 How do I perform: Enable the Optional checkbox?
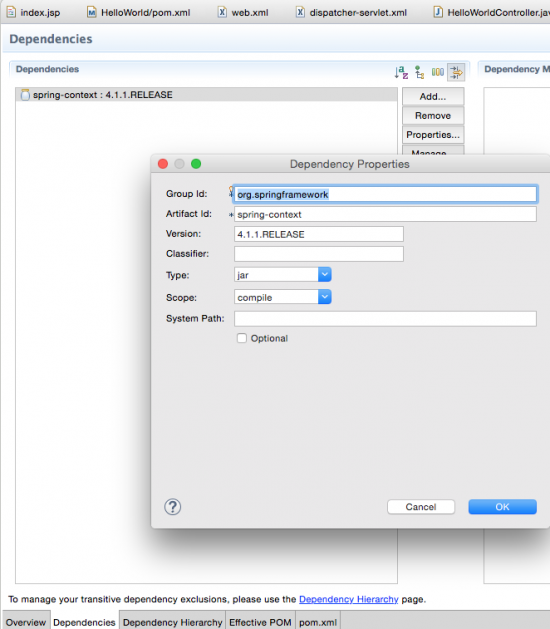tap(242, 338)
